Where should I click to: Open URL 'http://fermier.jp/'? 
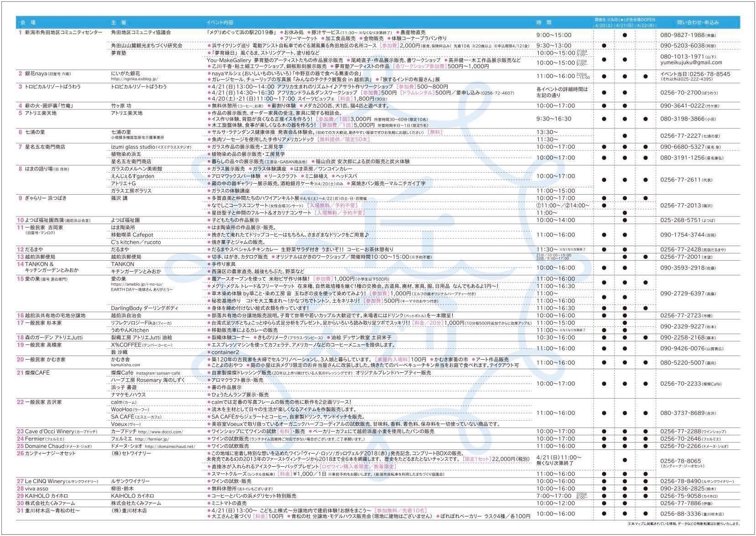[152, 439]
